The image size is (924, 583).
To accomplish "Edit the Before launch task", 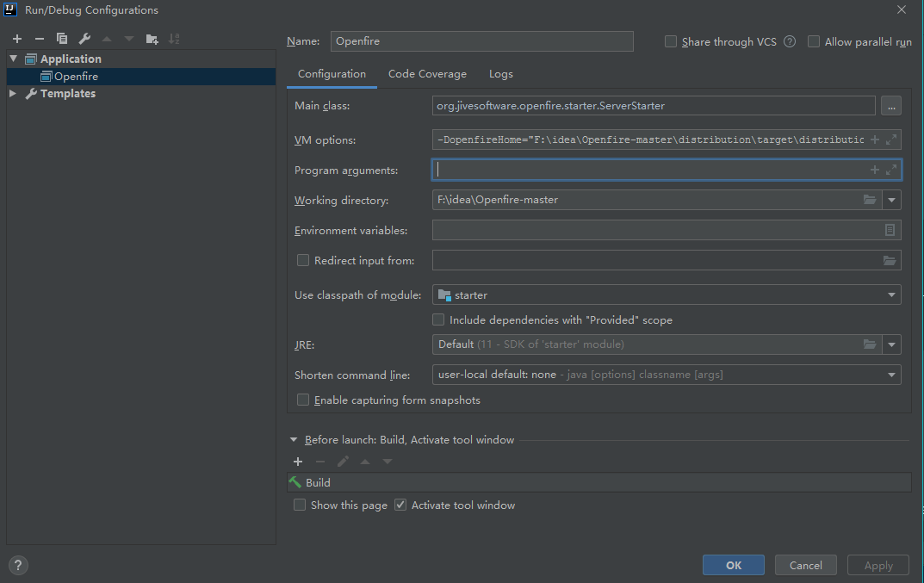I will coord(343,462).
